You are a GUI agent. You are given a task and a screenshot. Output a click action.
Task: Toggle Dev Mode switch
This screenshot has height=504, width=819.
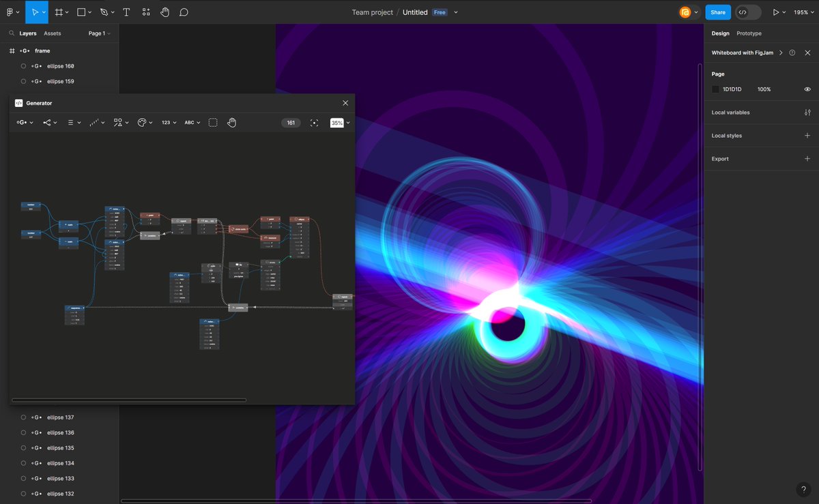point(749,12)
